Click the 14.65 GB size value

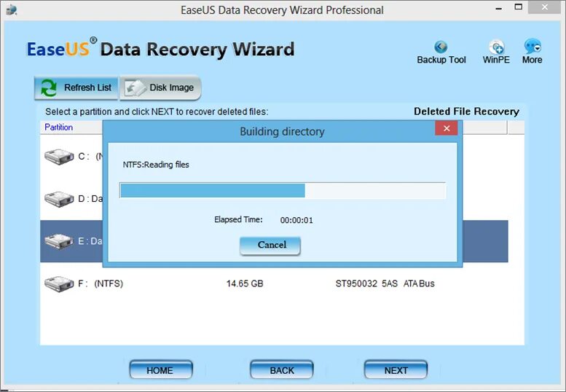(x=245, y=283)
